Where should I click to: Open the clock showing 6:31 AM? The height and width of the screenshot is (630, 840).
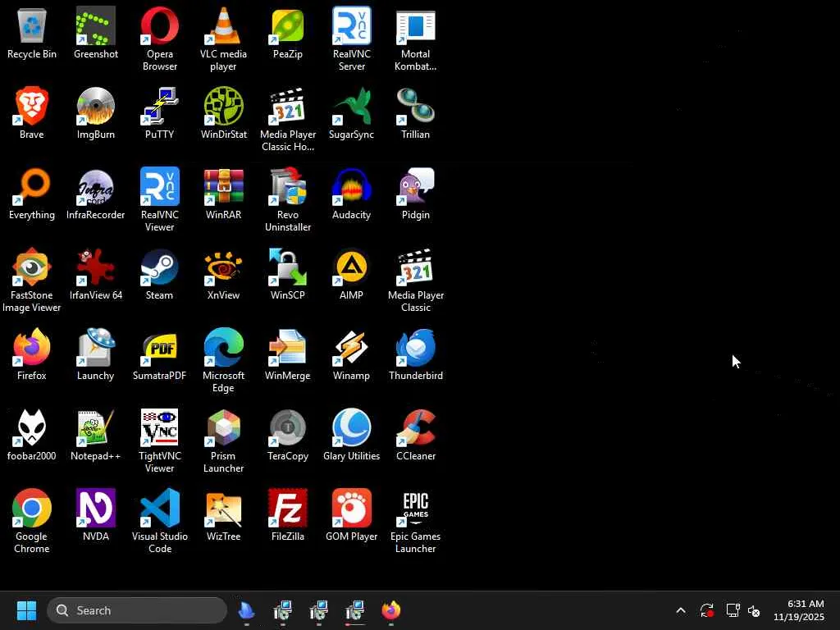point(799,610)
